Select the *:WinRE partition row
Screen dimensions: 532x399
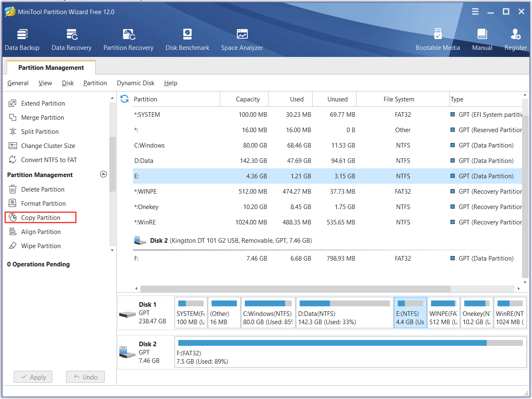point(327,222)
